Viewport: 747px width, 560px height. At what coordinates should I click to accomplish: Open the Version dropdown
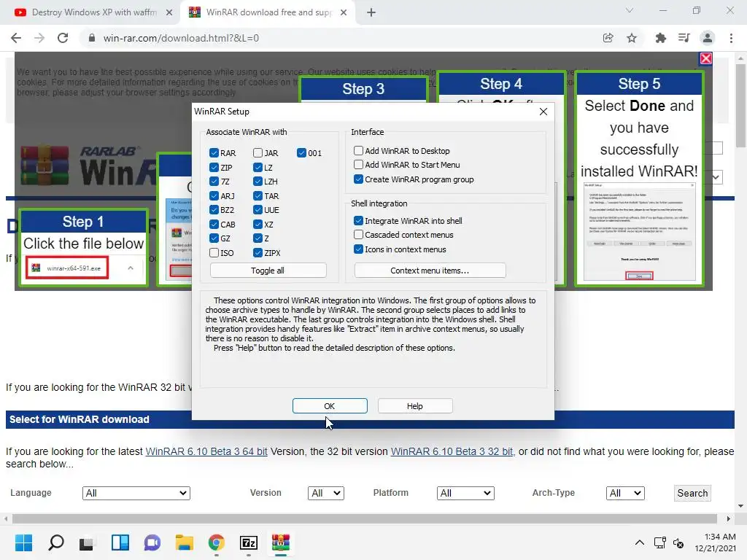tap(326, 493)
